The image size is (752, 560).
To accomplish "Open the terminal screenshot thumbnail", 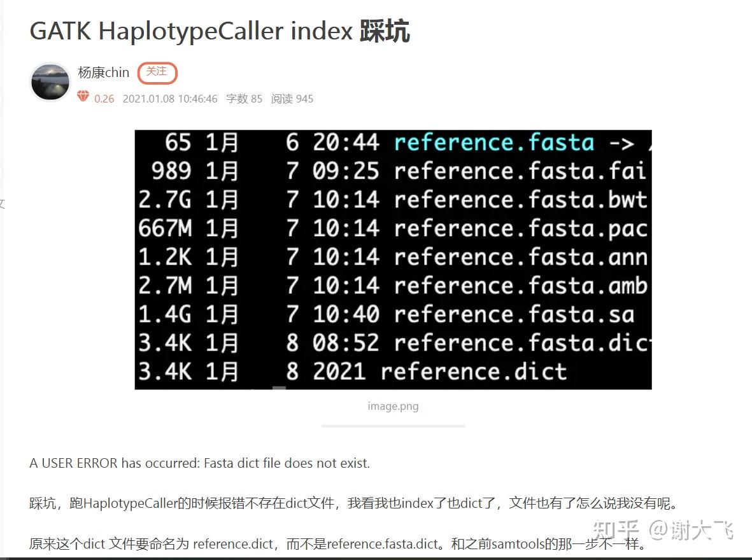I will [x=393, y=258].
